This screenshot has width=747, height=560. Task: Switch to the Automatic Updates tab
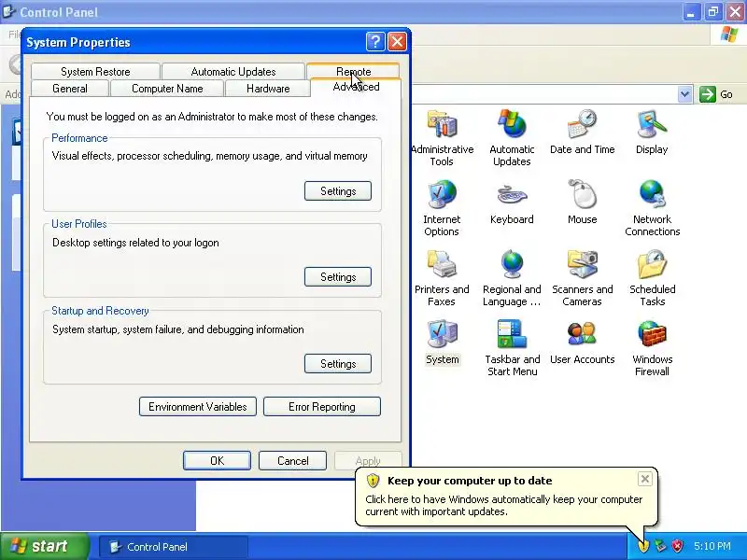coord(233,72)
